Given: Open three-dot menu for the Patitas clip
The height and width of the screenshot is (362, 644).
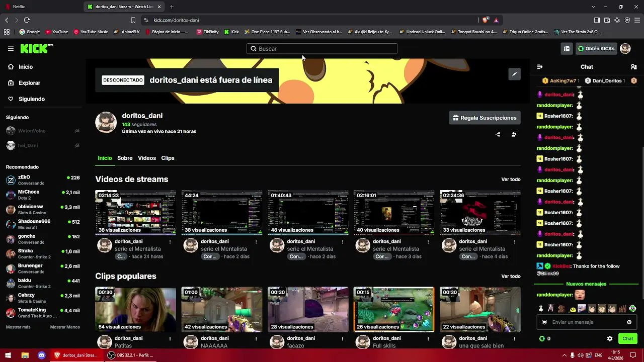Looking at the screenshot, I should (170, 339).
